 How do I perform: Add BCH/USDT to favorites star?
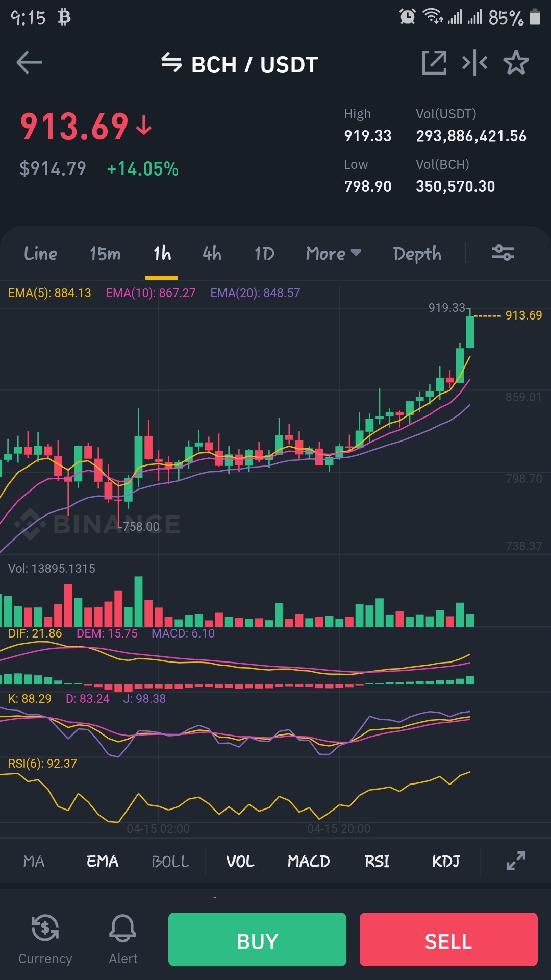tap(516, 63)
